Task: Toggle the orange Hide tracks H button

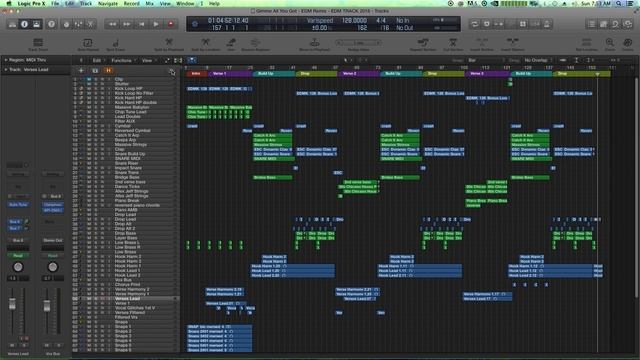Action: point(109,71)
